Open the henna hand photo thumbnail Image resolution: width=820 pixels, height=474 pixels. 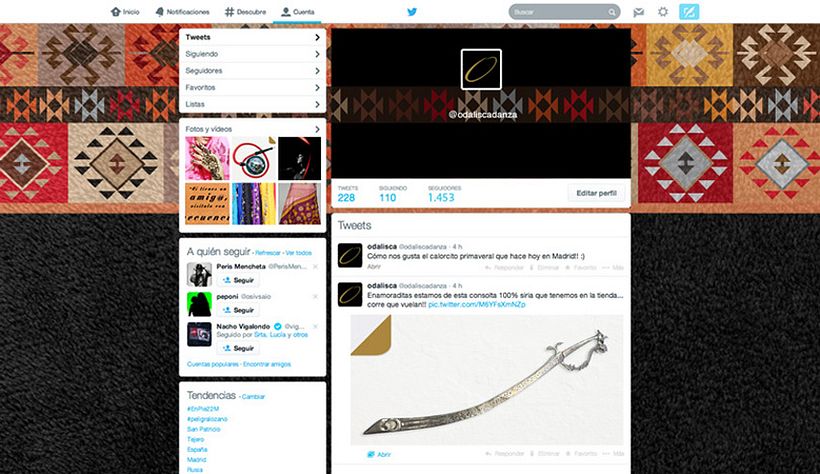[x=208, y=159]
